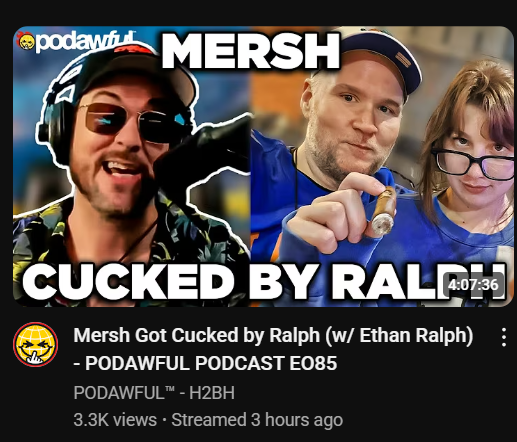The height and width of the screenshot is (442, 517).
Task: Open the three-dot video options menu
Action: [504, 337]
